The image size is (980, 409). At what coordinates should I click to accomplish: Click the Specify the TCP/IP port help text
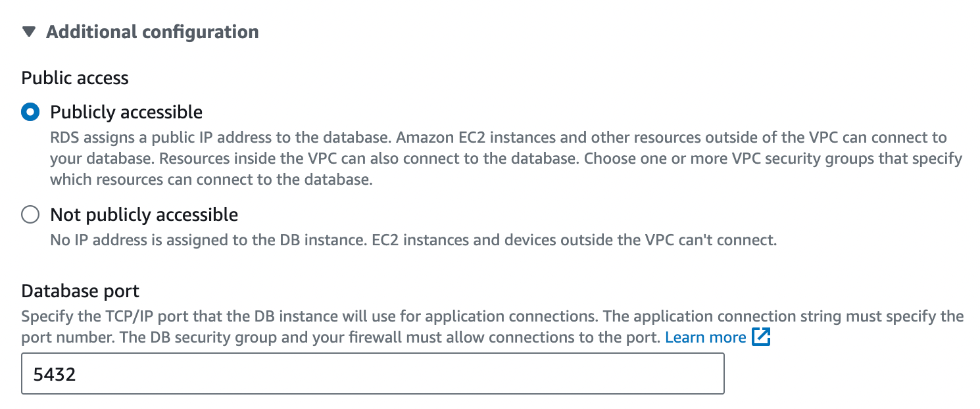coord(493,327)
